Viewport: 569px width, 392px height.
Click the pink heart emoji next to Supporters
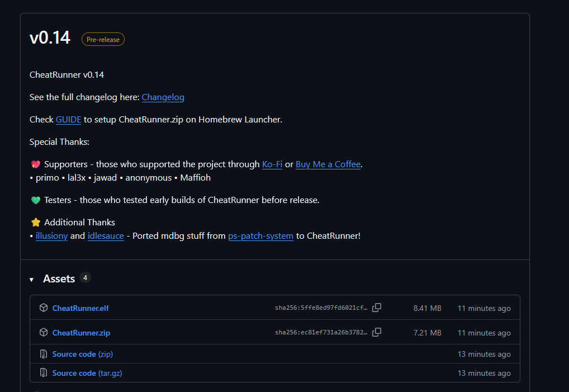[x=36, y=164]
